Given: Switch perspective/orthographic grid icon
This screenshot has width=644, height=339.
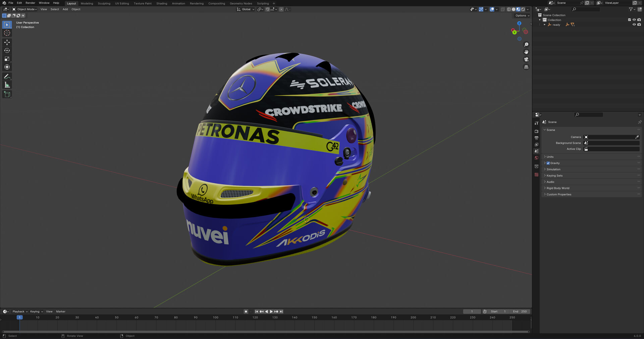Looking at the screenshot, I should (x=526, y=67).
